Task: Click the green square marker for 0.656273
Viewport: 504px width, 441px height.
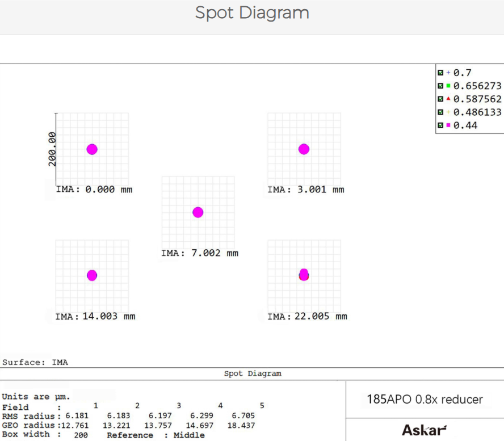Action: pyautogui.click(x=448, y=86)
